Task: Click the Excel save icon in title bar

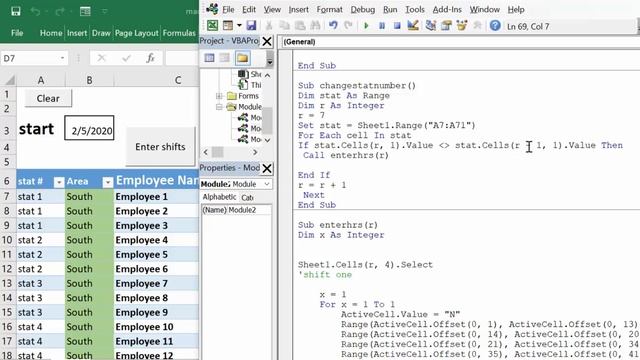Action: coord(16,11)
